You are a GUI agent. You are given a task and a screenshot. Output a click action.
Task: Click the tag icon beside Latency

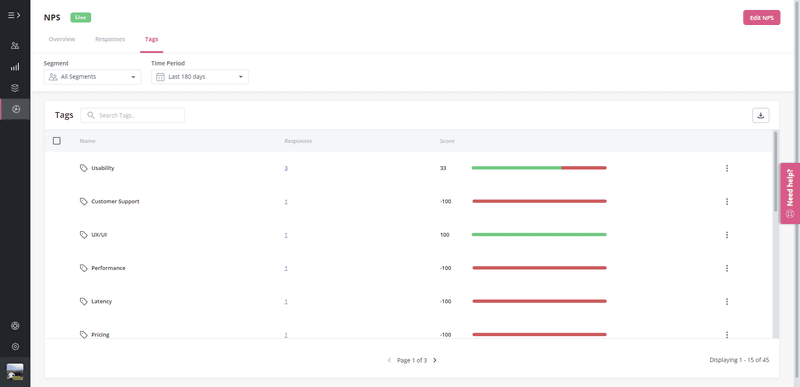click(84, 301)
